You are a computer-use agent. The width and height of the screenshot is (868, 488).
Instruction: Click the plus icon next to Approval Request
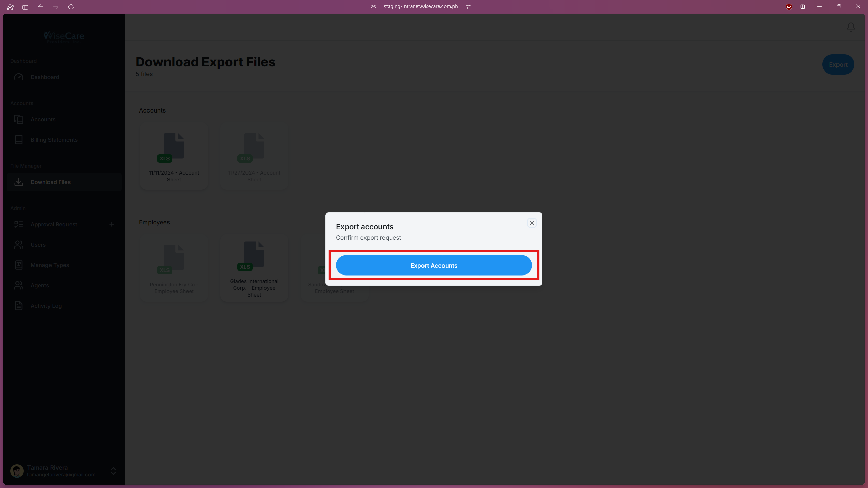tap(112, 224)
